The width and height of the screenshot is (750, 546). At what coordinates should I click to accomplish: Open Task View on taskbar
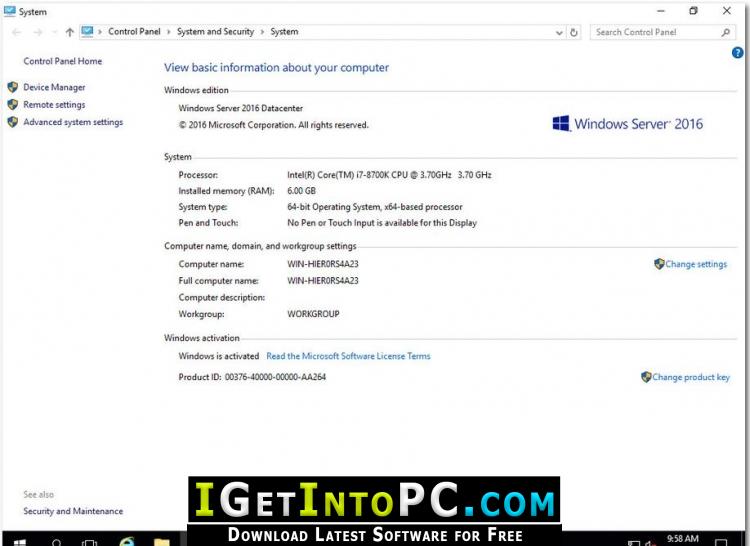(x=89, y=542)
